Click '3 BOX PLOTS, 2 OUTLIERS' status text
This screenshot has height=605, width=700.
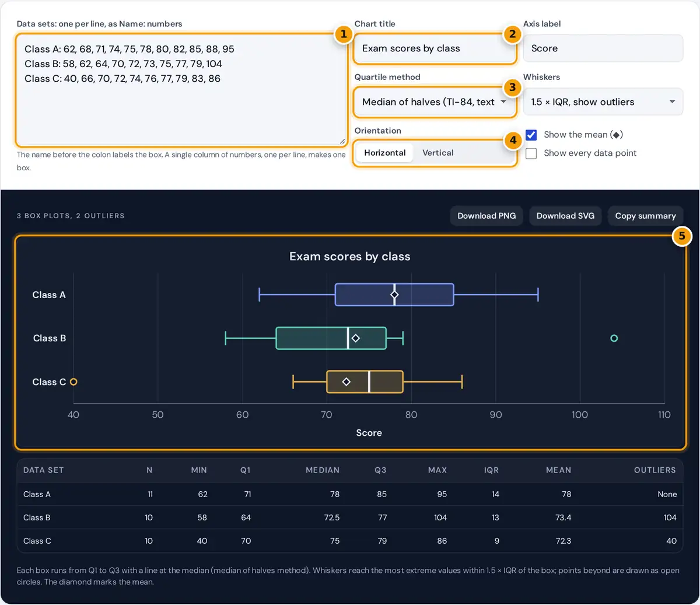tap(71, 216)
